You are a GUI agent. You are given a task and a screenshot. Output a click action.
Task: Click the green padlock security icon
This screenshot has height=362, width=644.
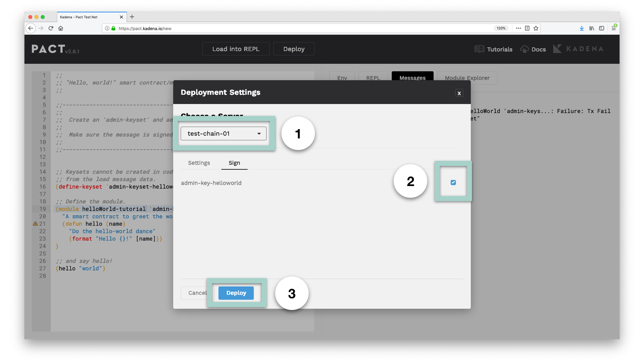[x=113, y=28]
